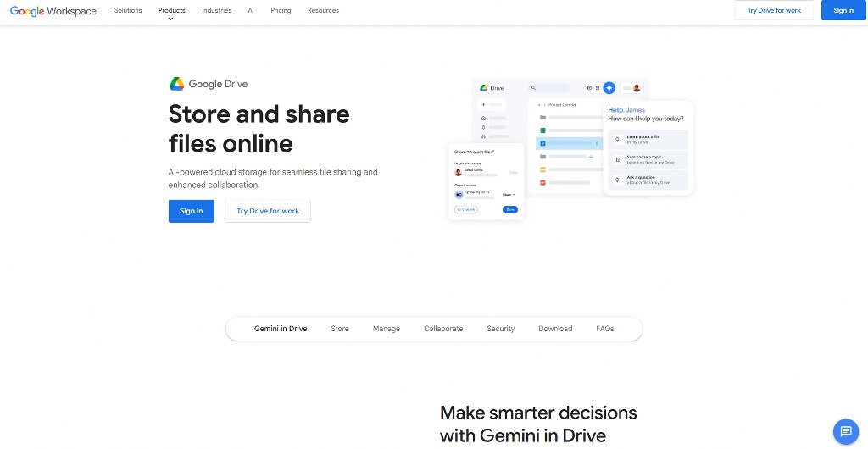
Task: Click the Make smarter decisions with Gemini heading
Action: pos(538,424)
